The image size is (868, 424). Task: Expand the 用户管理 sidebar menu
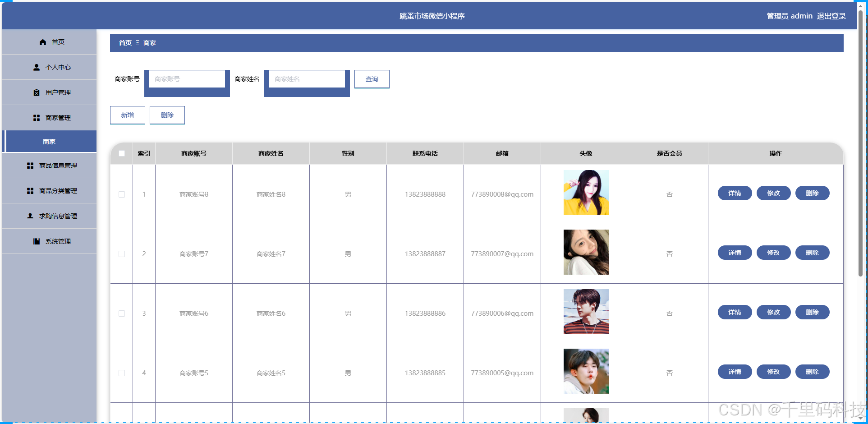point(49,92)
